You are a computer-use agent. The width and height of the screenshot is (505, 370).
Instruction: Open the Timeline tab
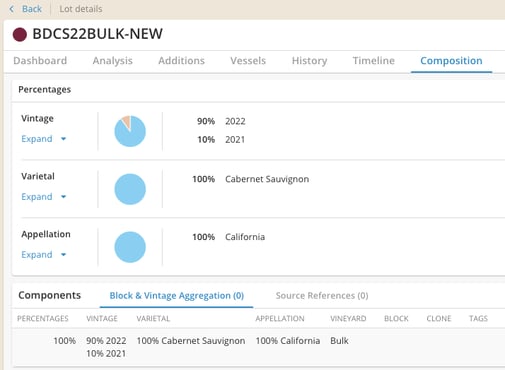coord(374,61)
